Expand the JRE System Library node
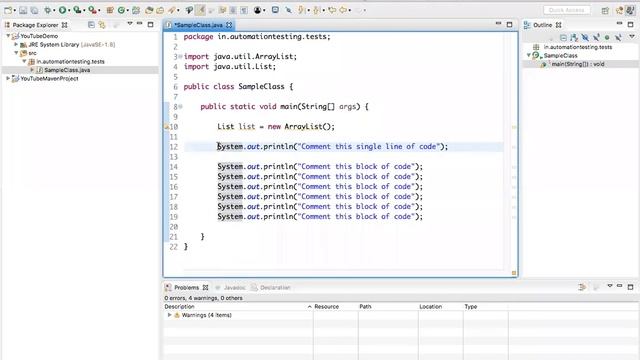The width and height of the screenshot is (640, 360). (x=16, y=44)
